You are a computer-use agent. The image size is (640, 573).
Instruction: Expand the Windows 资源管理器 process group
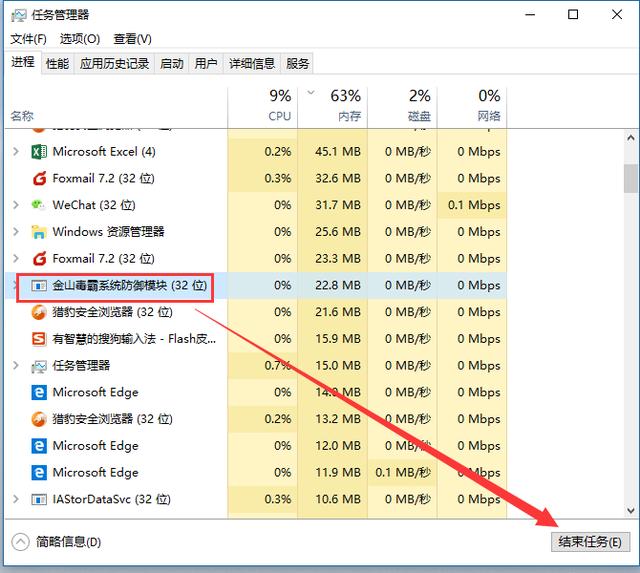click(16, 232)
